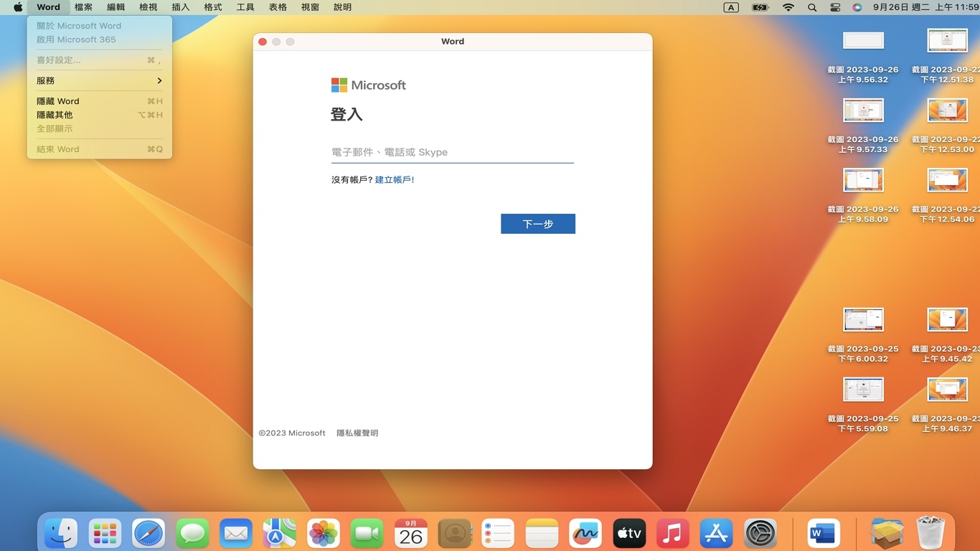Viewport: 980px width, 551px height.
Task: Open Messages app in the Dock
Action: (x=192, y=534)
